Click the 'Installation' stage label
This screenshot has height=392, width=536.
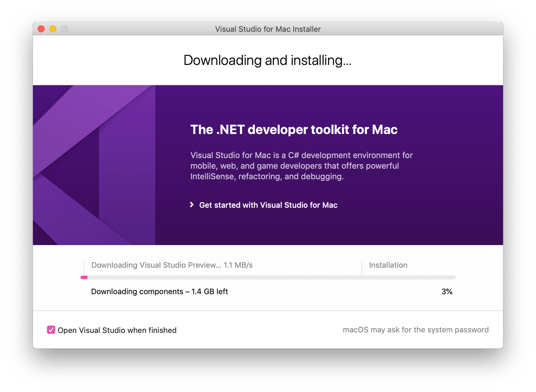388,265
